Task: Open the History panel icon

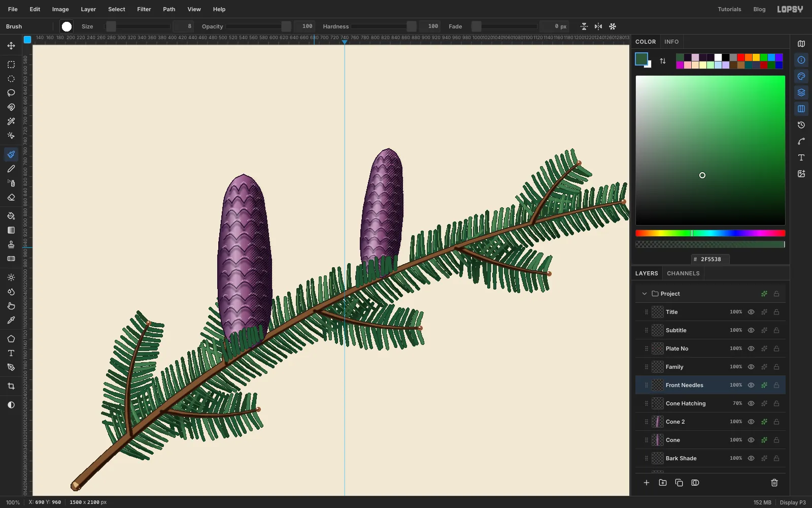Action: (x=801, y=125)
